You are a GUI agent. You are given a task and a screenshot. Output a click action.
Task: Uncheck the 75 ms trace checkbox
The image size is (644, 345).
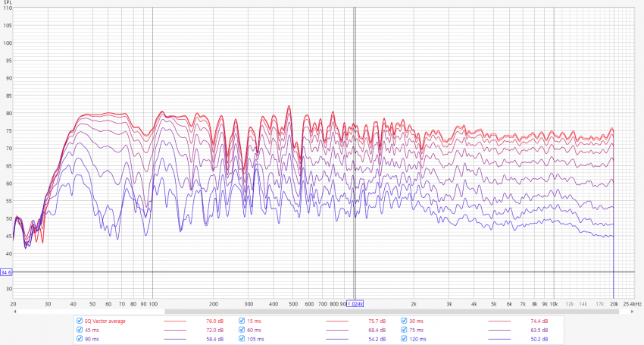(405, 330)
